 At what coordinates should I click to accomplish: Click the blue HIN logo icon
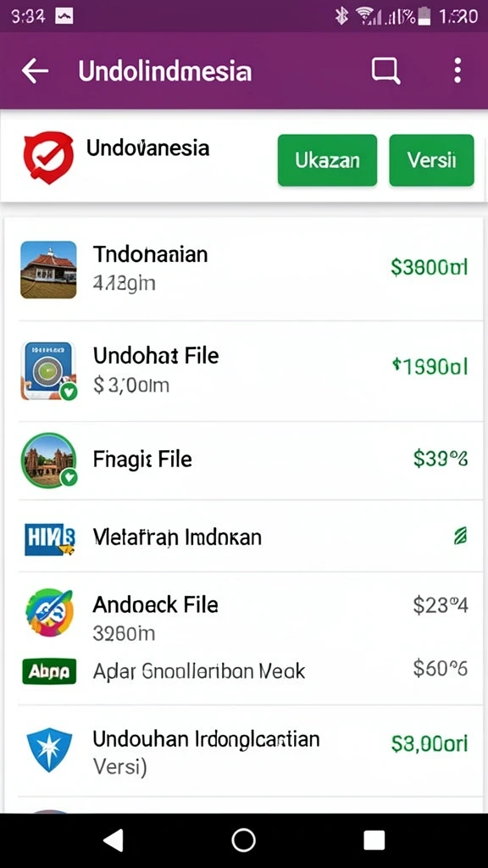click(49, 538)
